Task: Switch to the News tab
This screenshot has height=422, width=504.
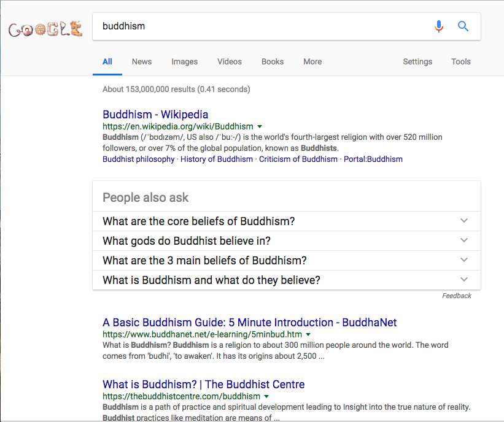Action: [142, 62]
